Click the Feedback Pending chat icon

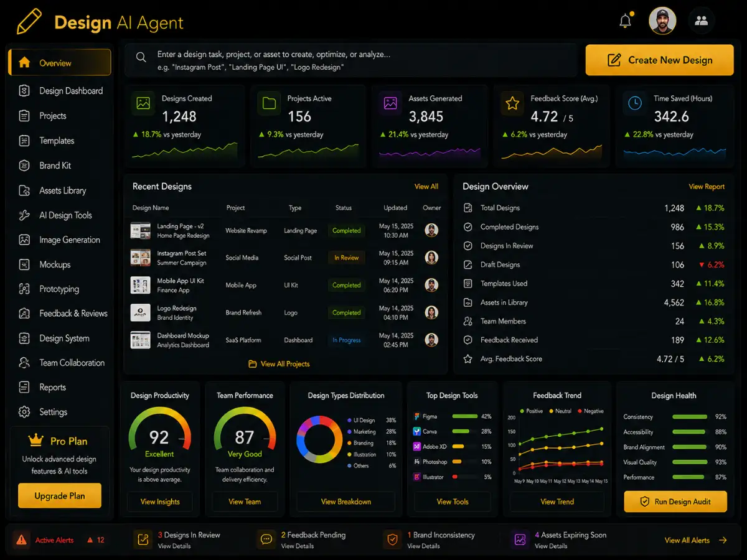tap(266, 539)
